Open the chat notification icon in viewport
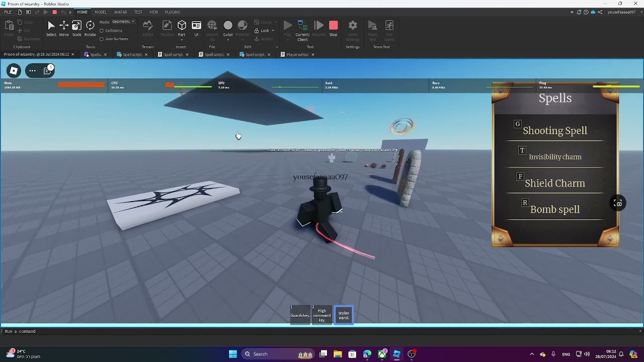The image size is (644, 362). [48, 70]
